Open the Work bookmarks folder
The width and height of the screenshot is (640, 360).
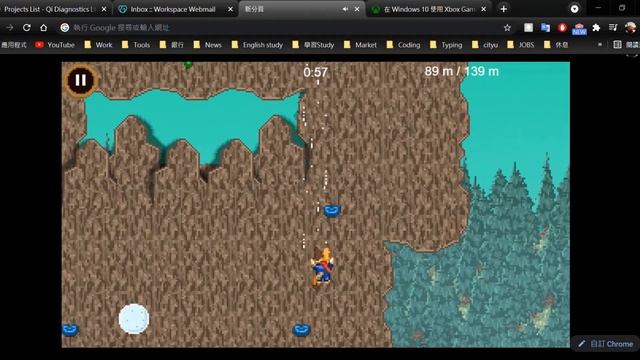[98, 45]
